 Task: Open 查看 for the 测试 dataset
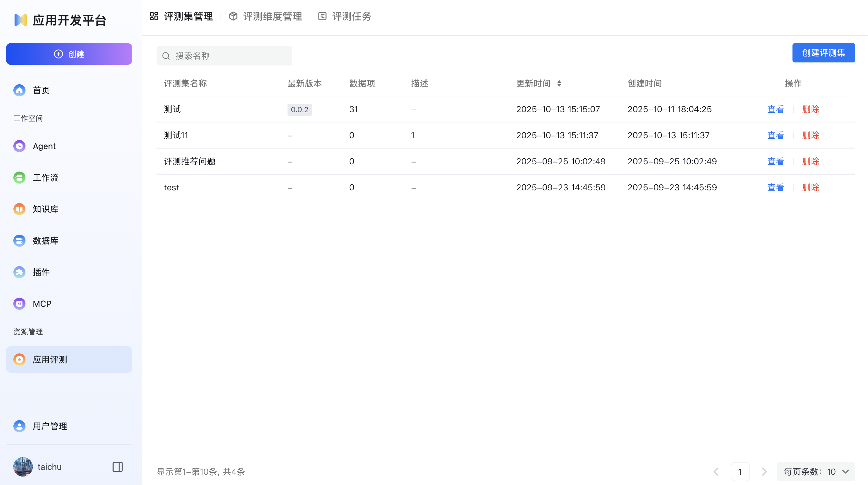coord(775,109)
